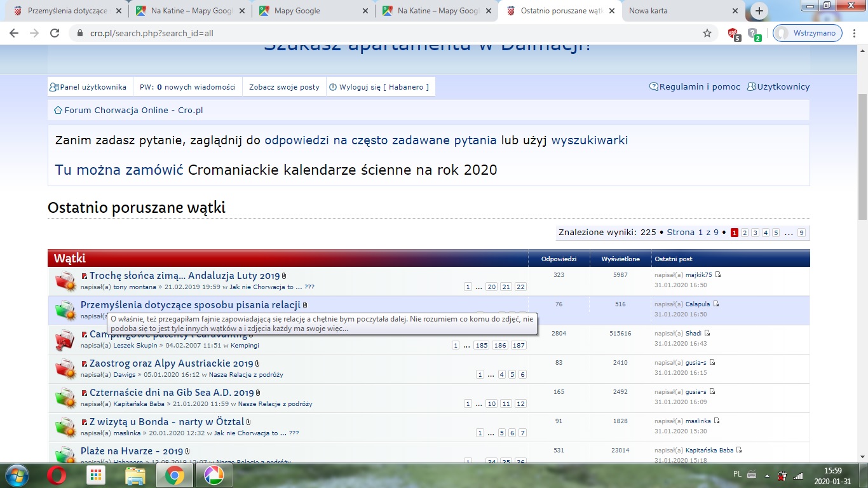Click the home icon before Forum Chorwacja Online
The width and height of the screenshot is (868, 488).
pyautogui.click(x=57, y=109)
